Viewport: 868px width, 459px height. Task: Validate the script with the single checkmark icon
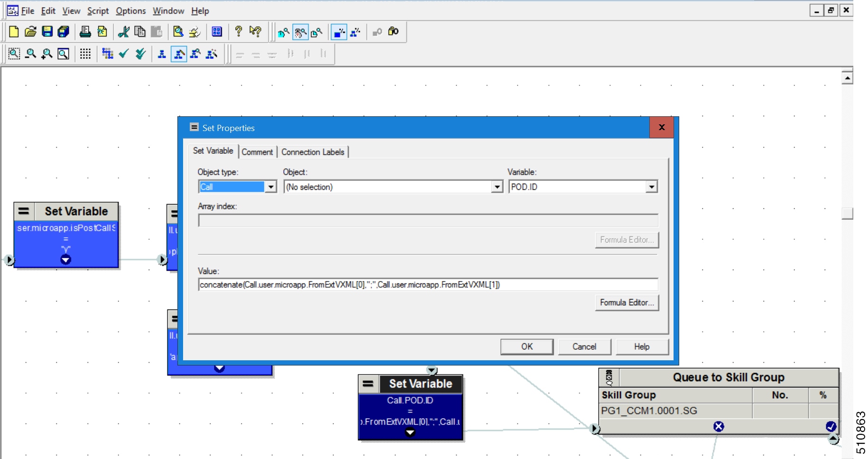click(x=124, y=54)
